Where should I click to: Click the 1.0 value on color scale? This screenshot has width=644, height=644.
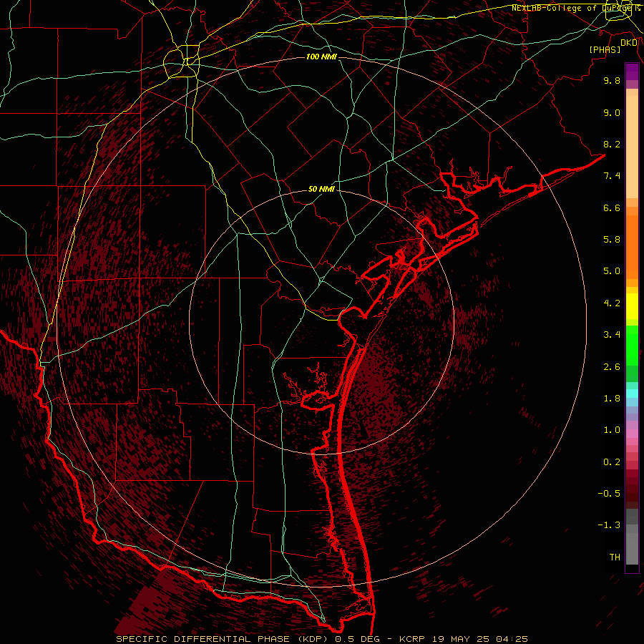coord(612,430)
